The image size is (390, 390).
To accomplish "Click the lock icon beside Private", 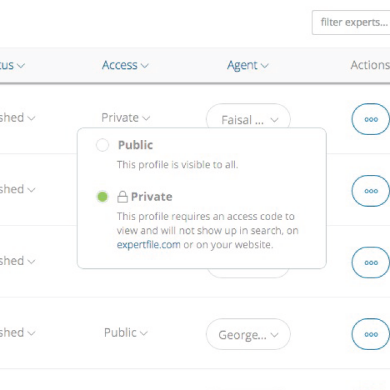I will tap(122, 197).
